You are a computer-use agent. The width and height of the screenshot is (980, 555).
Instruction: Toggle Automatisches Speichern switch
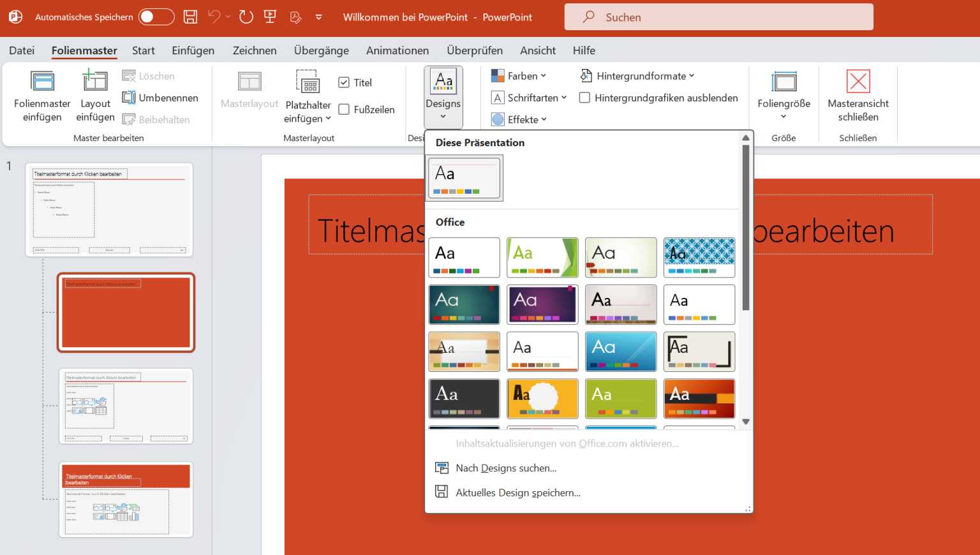(156, 17)
